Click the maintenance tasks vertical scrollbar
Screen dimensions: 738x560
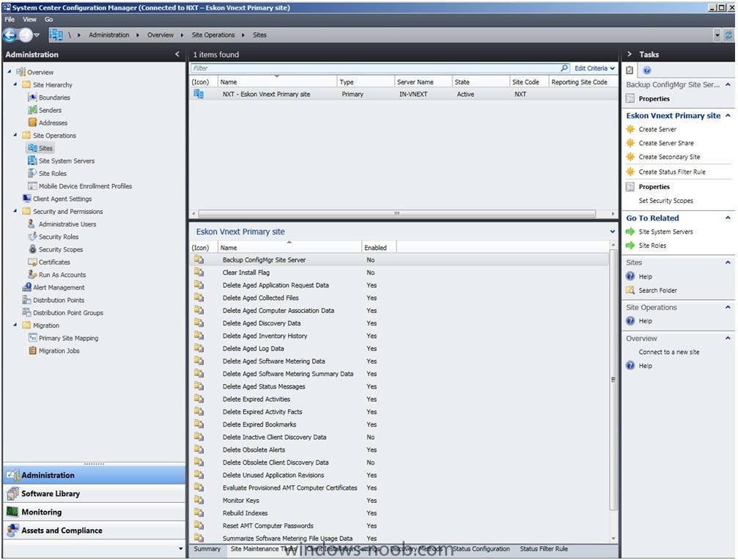click(x=613, y=379)
